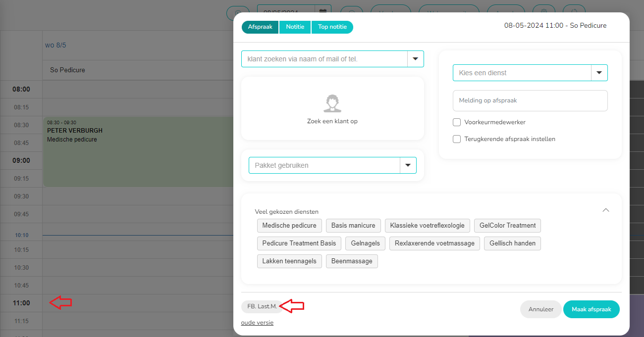Collapse the Veel gekozen diensten section
This screenshot has height=337, width=644.
pyautogui.click(x=605, y=210)
